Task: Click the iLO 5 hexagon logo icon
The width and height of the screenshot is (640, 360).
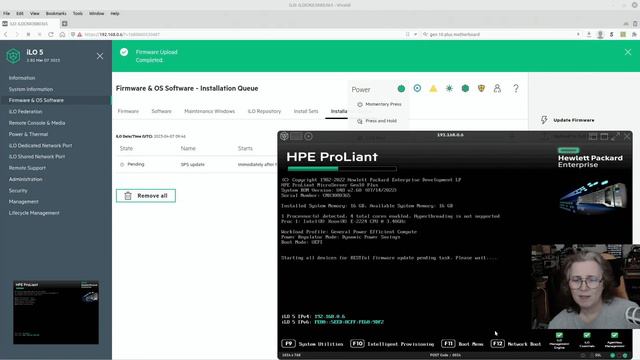Action: coord(13,56)
